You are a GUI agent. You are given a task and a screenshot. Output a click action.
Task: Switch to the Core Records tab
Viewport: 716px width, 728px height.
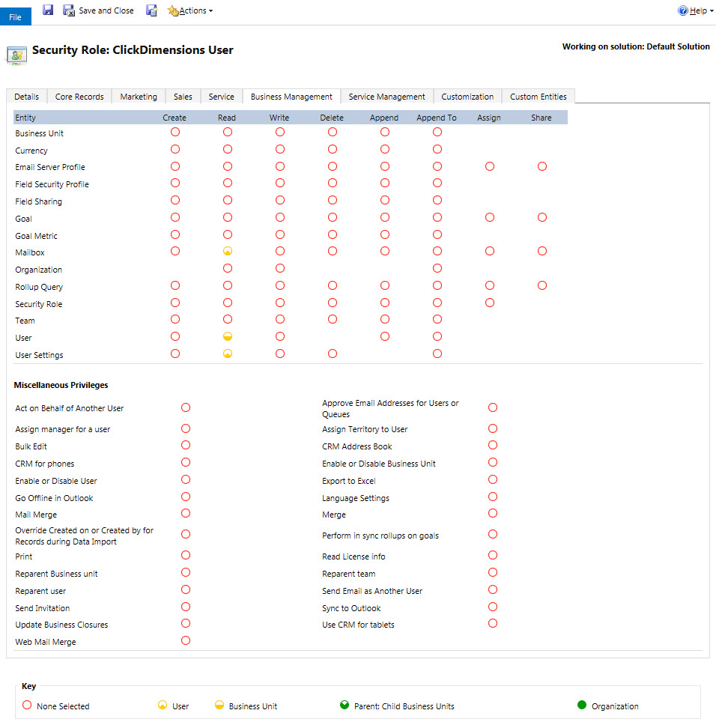click(79, 97)
